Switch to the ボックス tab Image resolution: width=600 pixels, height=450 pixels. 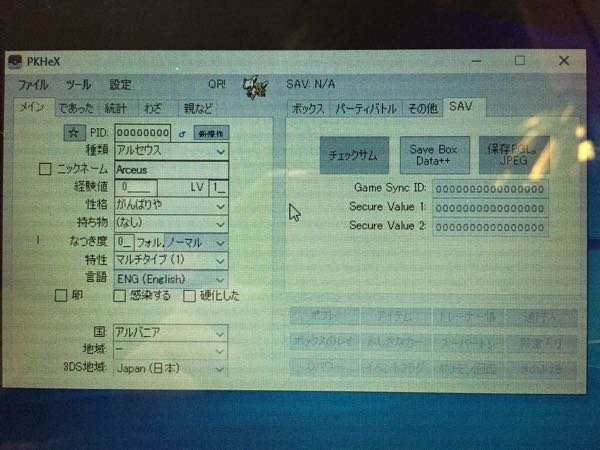click(306, 107)
